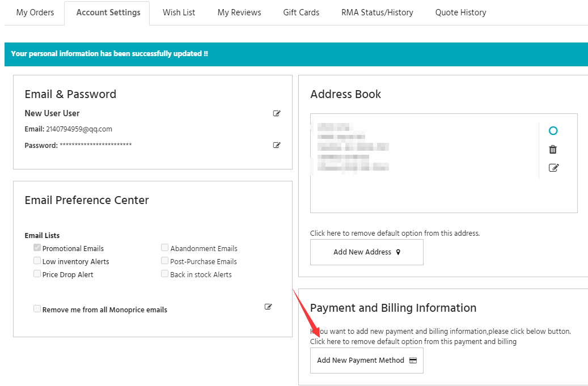The height and width of the screenshot is (386, 588).
Task: Click edit icon in Email Preference Center
Action: tap(268, 307)
